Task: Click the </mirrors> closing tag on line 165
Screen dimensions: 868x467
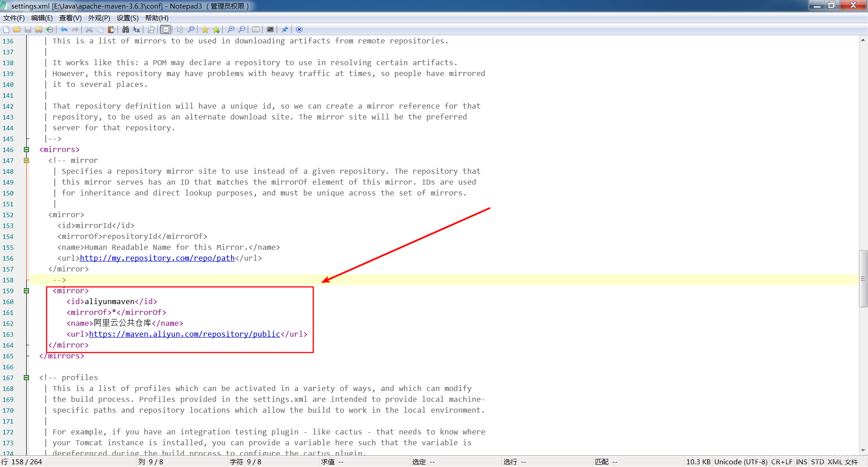Action: click(61, 356)
